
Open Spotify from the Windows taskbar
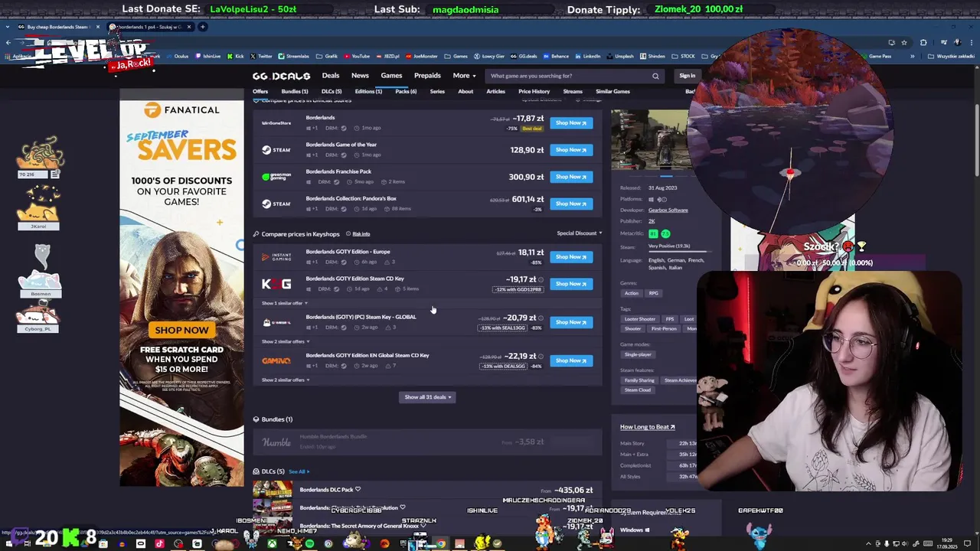(x=309, y=543)
